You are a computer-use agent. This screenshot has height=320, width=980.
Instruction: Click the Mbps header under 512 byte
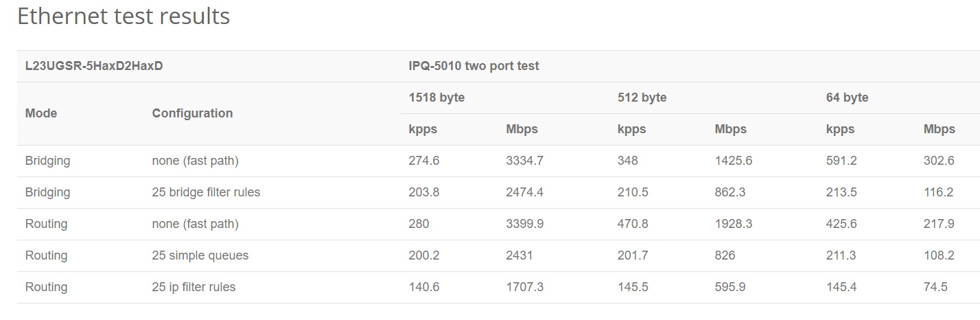730,129
